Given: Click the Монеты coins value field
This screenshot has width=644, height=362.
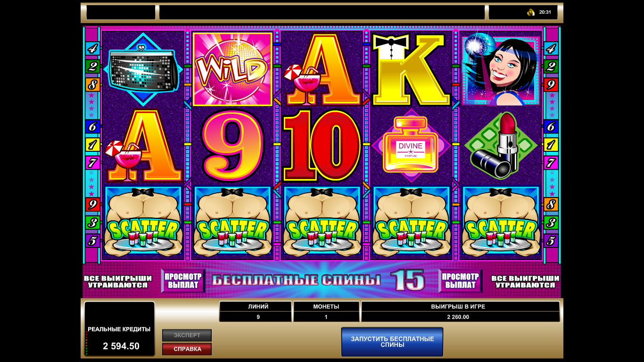Looking at the screenshot, I should click(326, 312).
